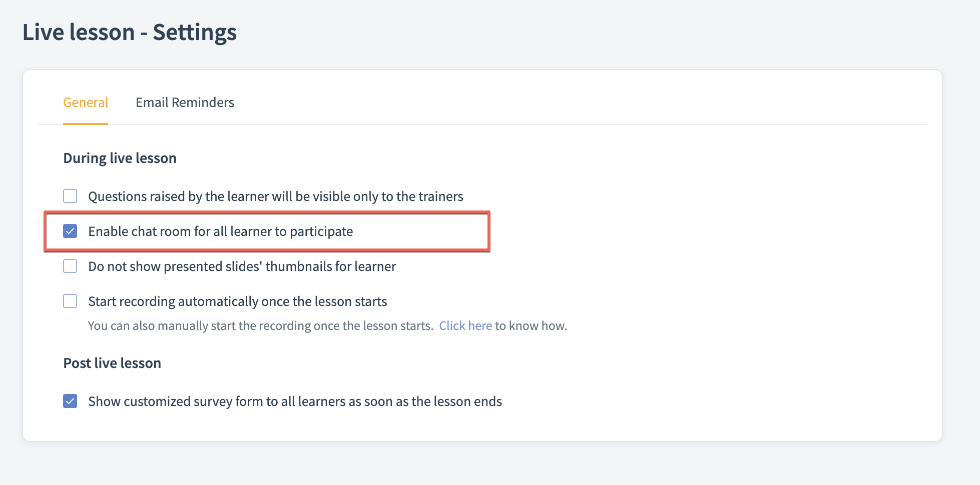Click the 'Questions raised by the learner' label text
Image resolution: width=980 pixels, height=485 pixels.
click(x=276, y=196)
